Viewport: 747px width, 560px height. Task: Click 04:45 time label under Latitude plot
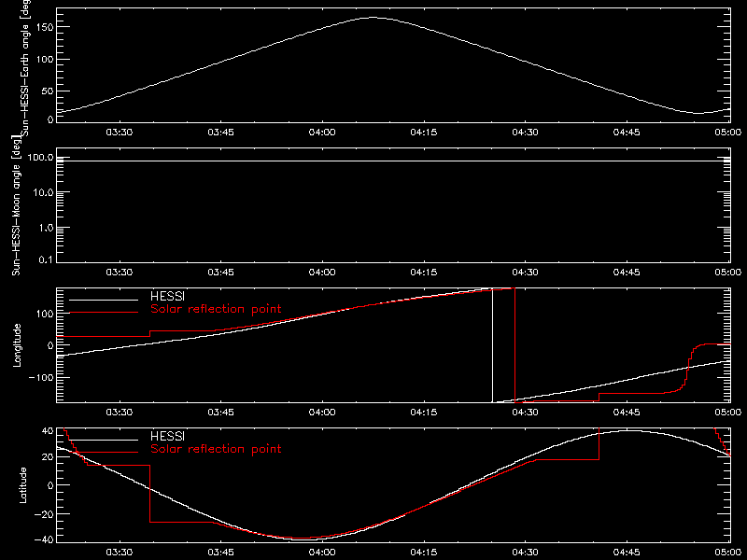tap(627, 552)
